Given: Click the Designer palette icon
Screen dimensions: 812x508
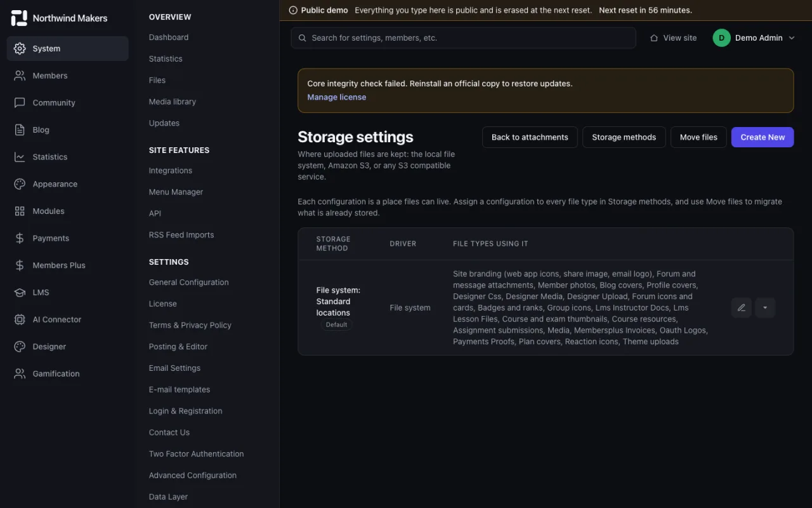Looking at the screenshot, I should pyautogui.click(x=20, y=347).
